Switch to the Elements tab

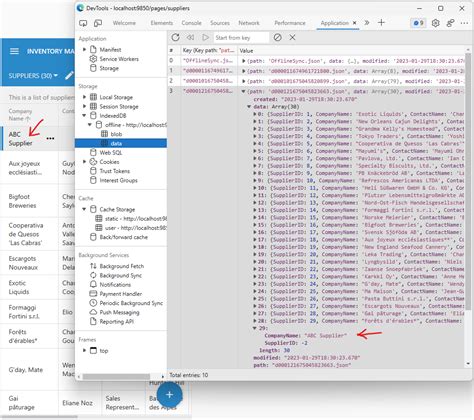coord(162,23)
